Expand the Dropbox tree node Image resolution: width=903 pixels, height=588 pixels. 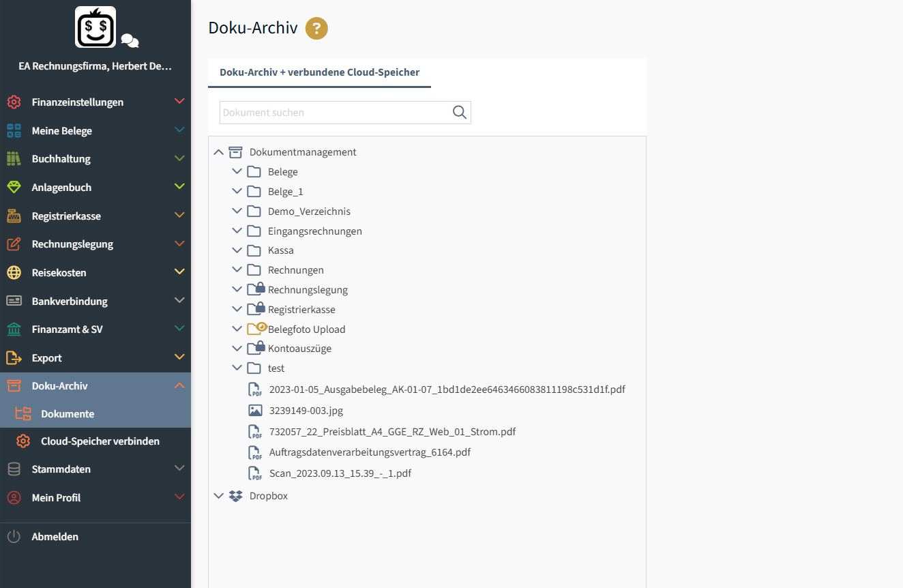pyautogui.click(x=219, y=496)
